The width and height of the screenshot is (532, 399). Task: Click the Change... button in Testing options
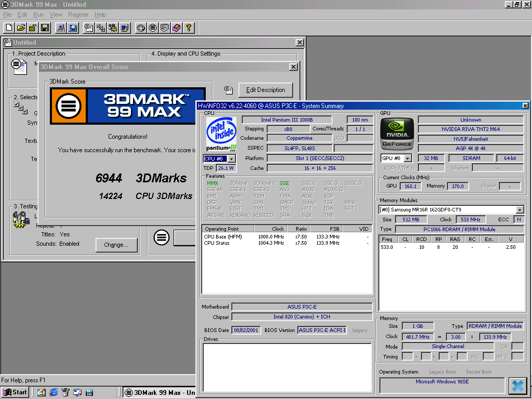[x=116, y=245]
